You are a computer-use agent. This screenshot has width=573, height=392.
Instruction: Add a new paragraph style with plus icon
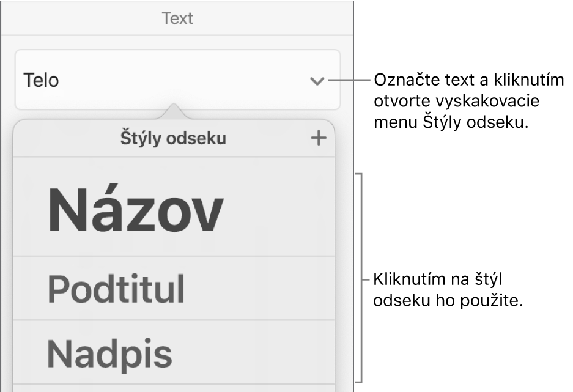[318, 138]
